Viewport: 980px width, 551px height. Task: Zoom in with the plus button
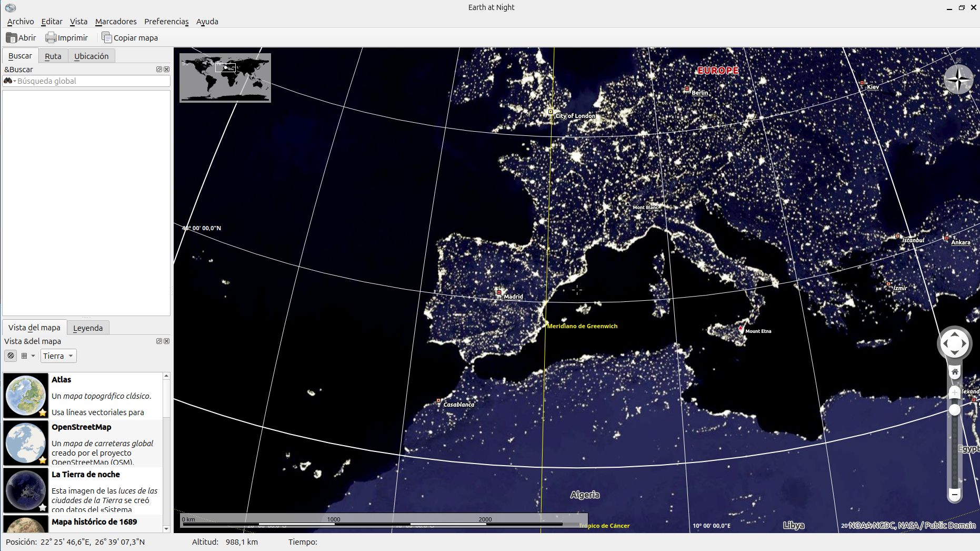(954, 392)
